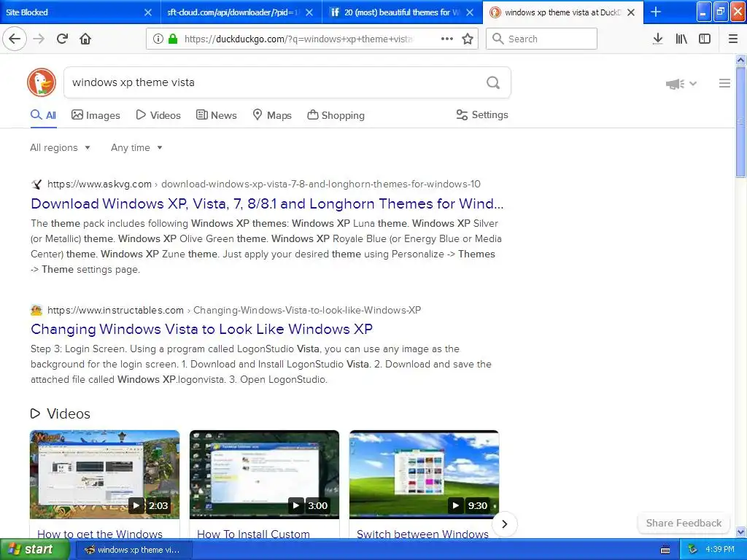The width and height of the screenshot is (747, 560).
Task: Close the DuckDuckGo search tab
Action: (631, 12)
